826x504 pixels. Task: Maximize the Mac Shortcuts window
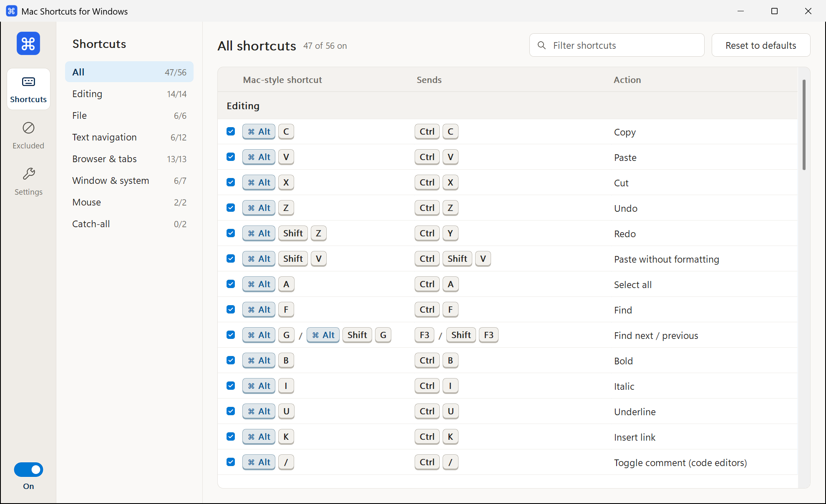tap(774, 11)
